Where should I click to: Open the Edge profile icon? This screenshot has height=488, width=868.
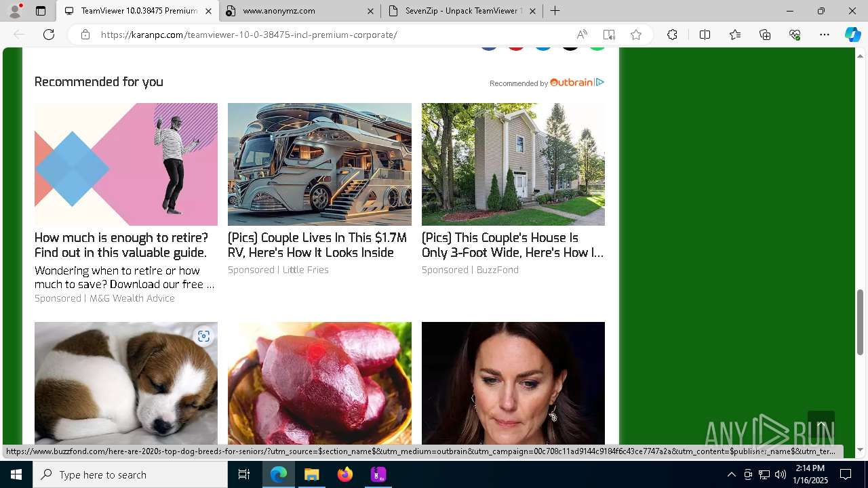tap(15, 11)
